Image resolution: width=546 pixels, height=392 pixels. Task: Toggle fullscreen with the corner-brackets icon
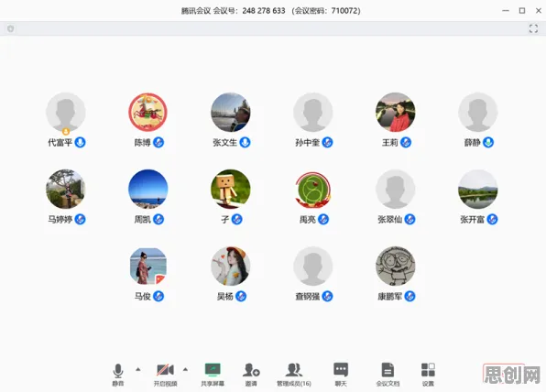(533, 28)
